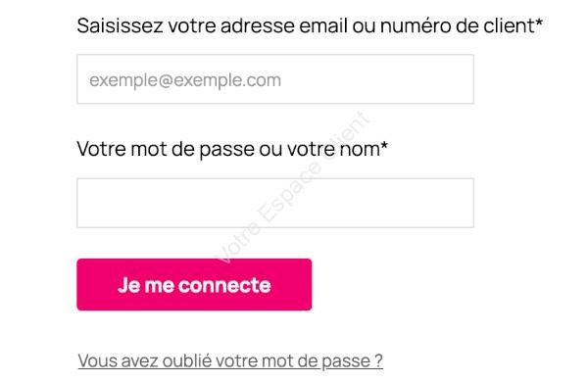Viewport: 588px width, 382px height.
Task: Click the required asterisk after votre nom
Action: pyautogui.click(x=384, y=145)
